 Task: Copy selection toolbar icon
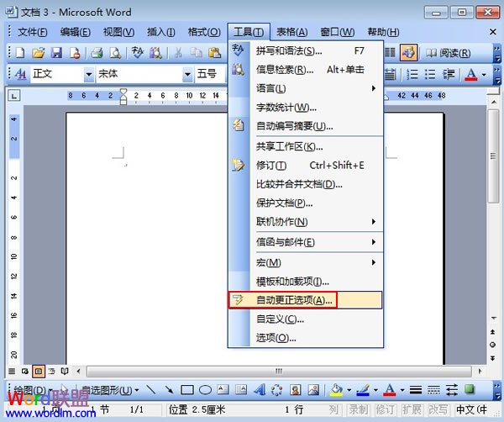(196, 53)
